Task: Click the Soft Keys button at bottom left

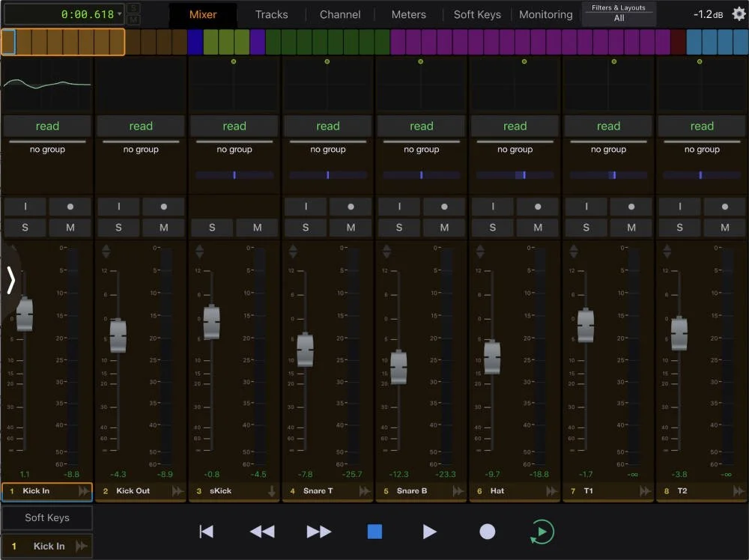Action: 47,517
